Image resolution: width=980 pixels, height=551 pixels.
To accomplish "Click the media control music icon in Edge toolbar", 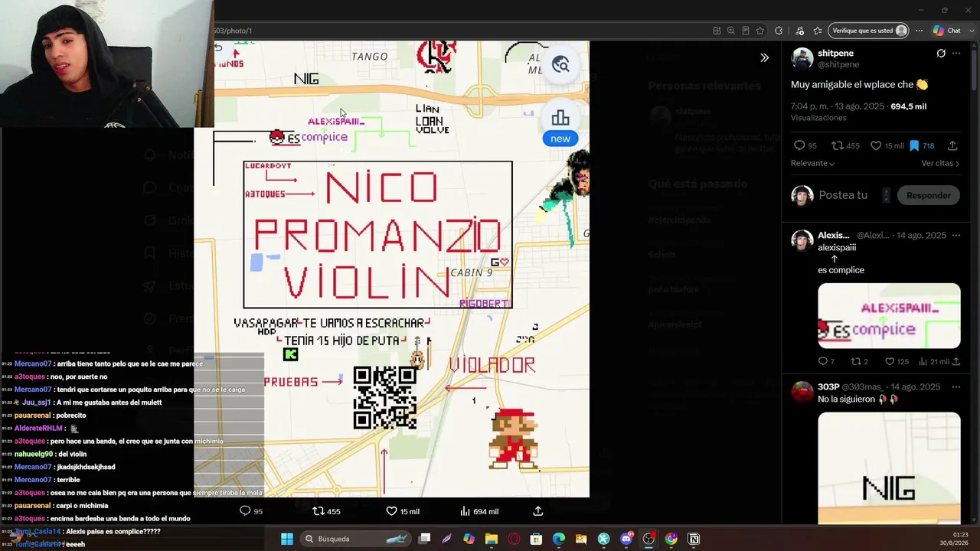I will point(799,31).
